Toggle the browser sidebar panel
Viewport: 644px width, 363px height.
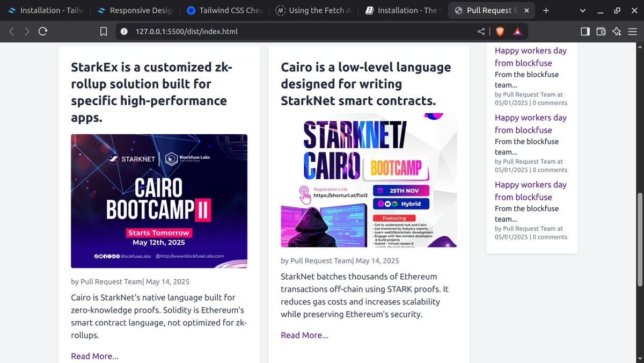point(585,32)
